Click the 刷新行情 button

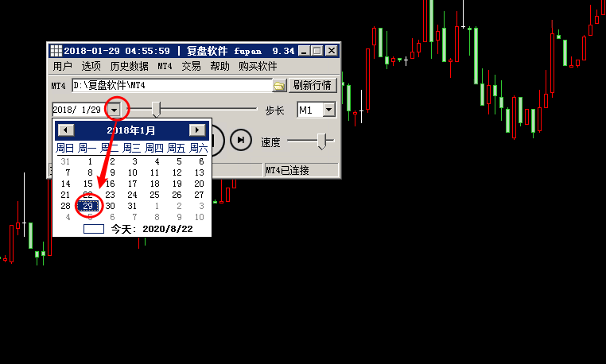coord(313,86)
